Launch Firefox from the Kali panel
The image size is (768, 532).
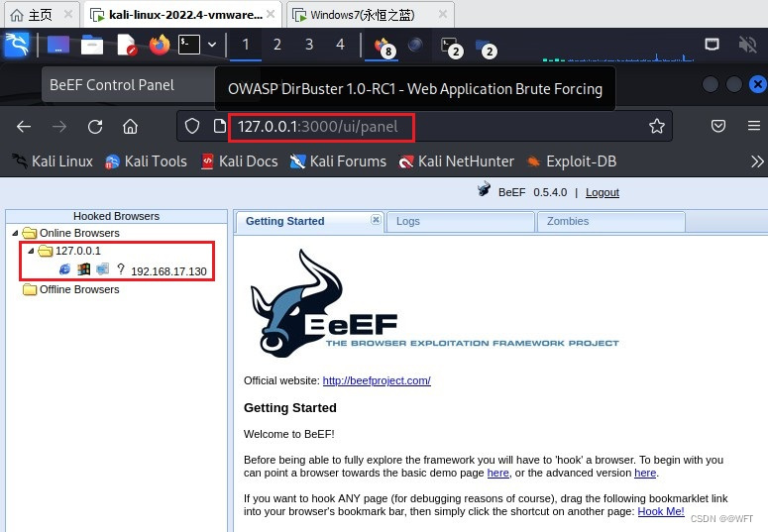tap(160, 45)
